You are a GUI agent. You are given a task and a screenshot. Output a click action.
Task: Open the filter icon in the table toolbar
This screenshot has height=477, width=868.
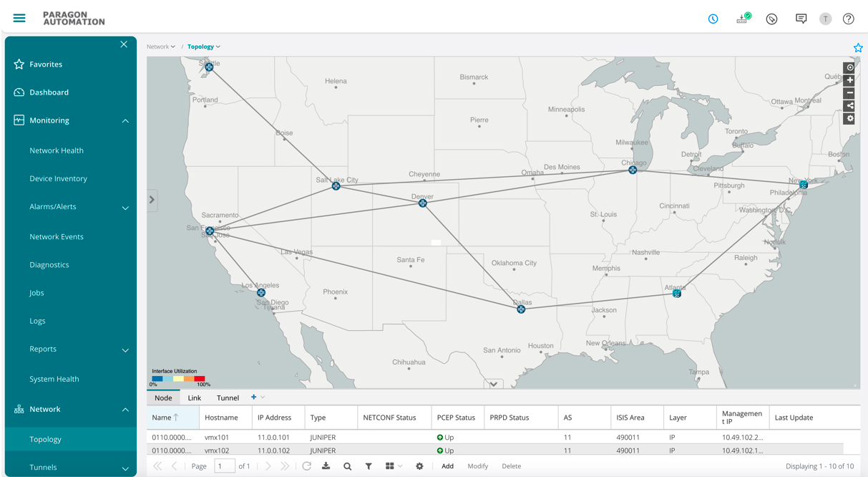(x=369, y=466)
